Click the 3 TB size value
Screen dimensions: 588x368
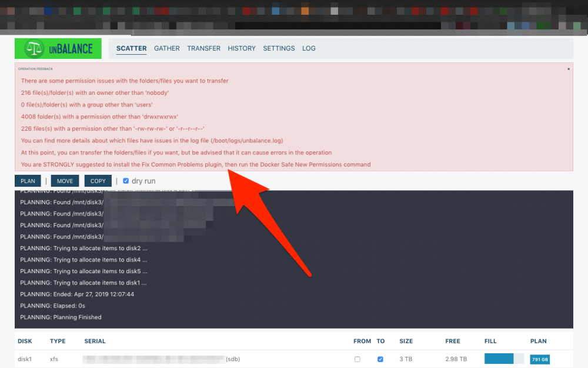point(406,359)
